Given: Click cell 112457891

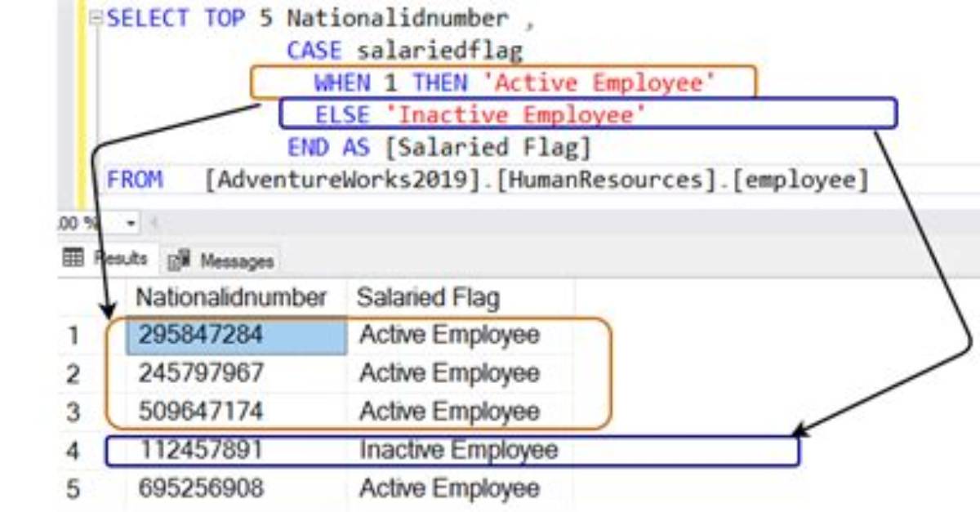Looking at the screenshot, I should [x=237, y=450].
